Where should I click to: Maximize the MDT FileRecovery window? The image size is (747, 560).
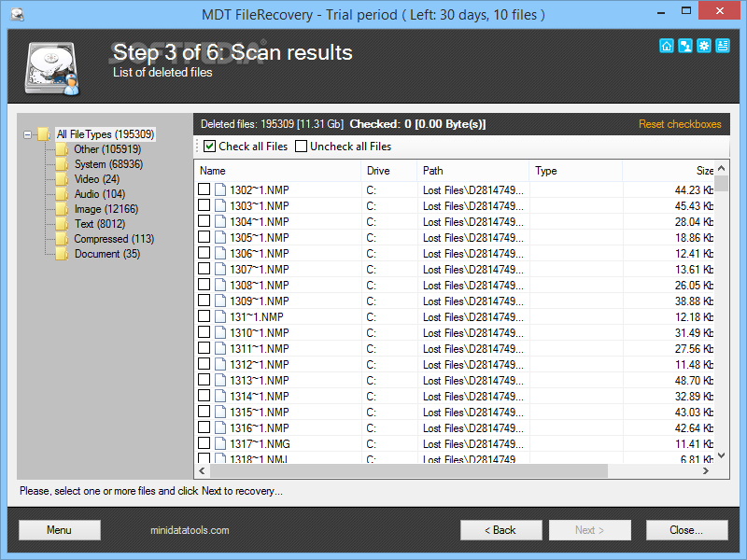[686, 11]
